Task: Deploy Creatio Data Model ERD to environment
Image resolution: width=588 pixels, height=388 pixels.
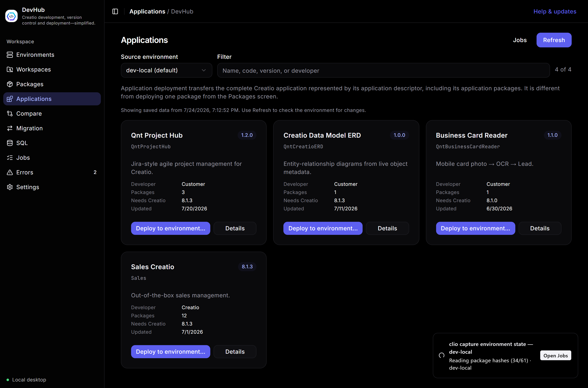Action: 323,228
